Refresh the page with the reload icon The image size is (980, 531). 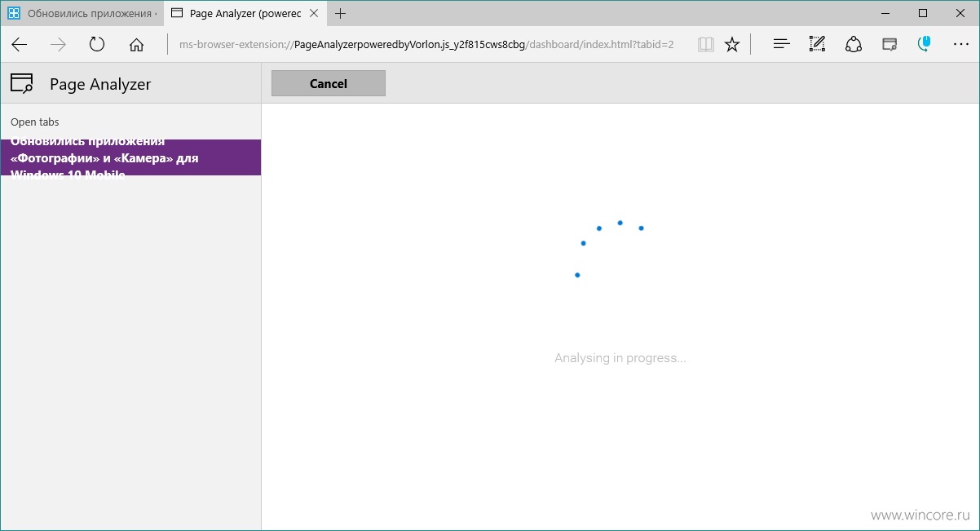(x=97, y=45)
